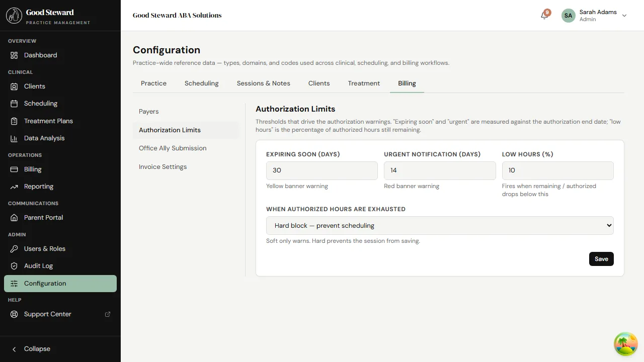Save the authorization limit settings
Screen dimensions: 644x362
point(601,258)
